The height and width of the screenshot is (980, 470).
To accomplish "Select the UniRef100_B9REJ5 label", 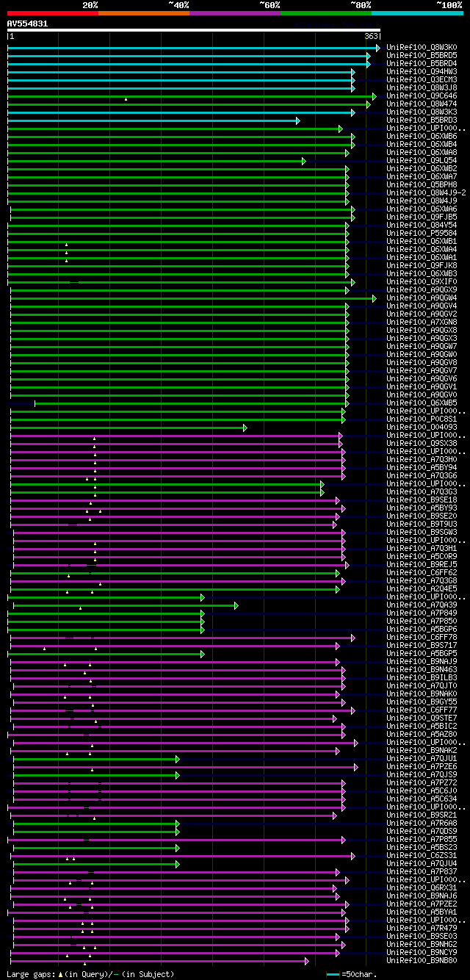I will (422, 564).
